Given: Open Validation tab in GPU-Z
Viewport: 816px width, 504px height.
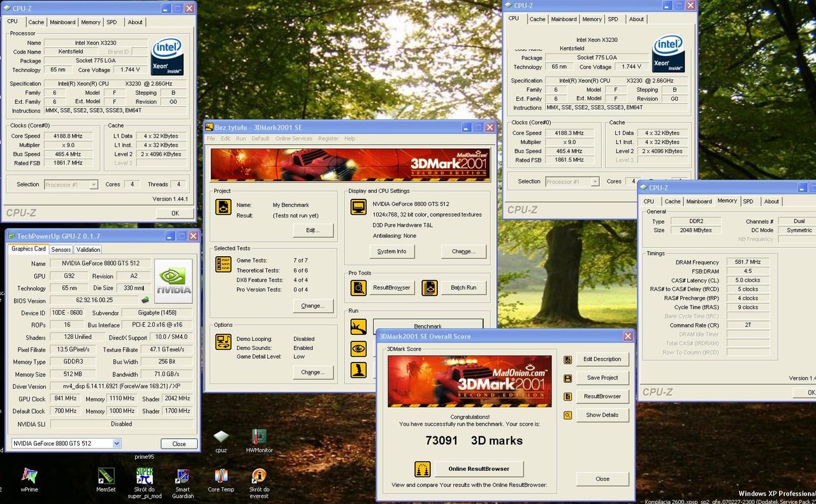Looking at the screenshot, I should tap(88, 250).
